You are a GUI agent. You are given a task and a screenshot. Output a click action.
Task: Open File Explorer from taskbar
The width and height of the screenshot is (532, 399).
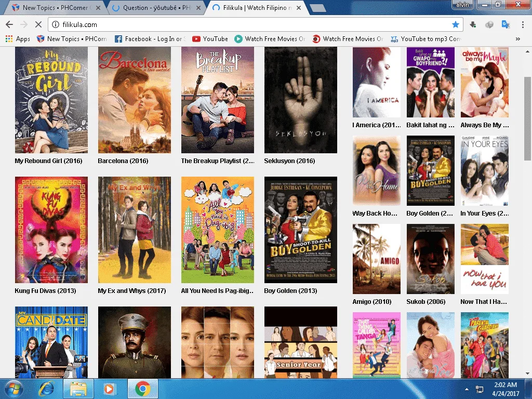coord(78,389)
